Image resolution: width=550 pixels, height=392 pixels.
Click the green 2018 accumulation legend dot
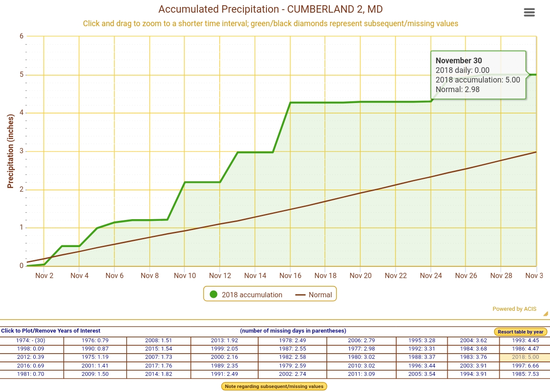214,295
